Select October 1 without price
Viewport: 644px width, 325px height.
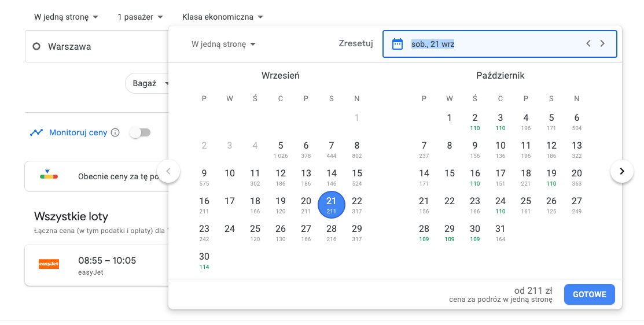click(450, 118)
